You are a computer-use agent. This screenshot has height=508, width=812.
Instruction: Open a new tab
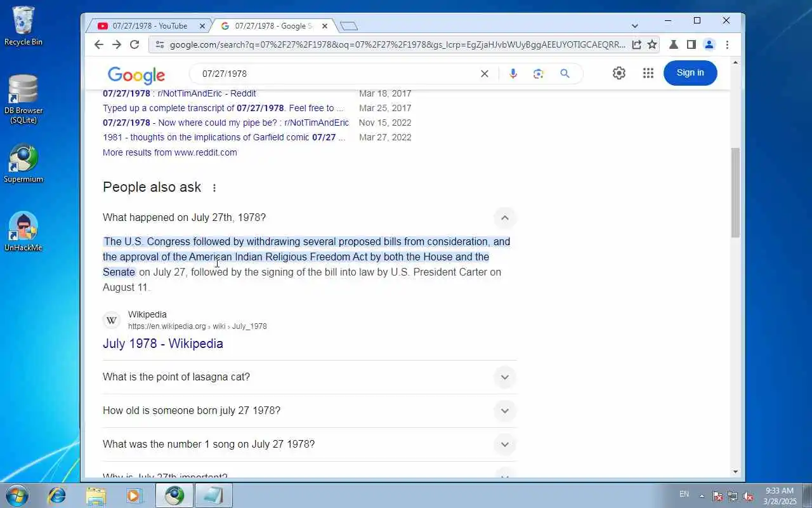tap(349, 26)
